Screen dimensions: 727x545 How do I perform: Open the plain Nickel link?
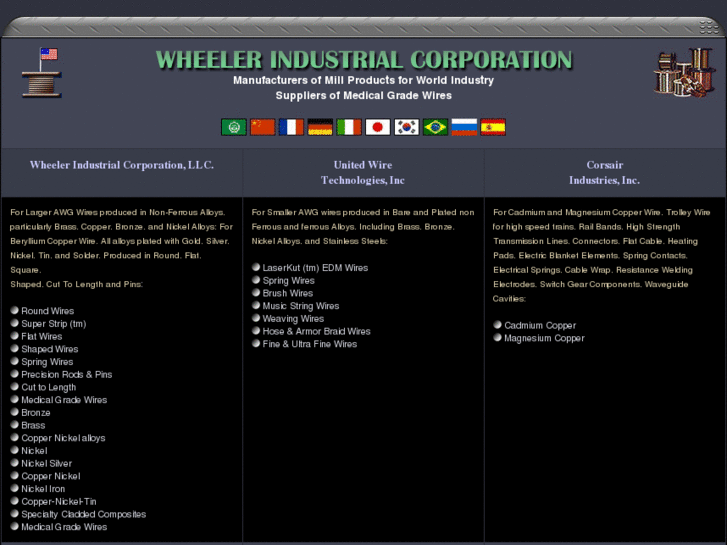point(34,451)
